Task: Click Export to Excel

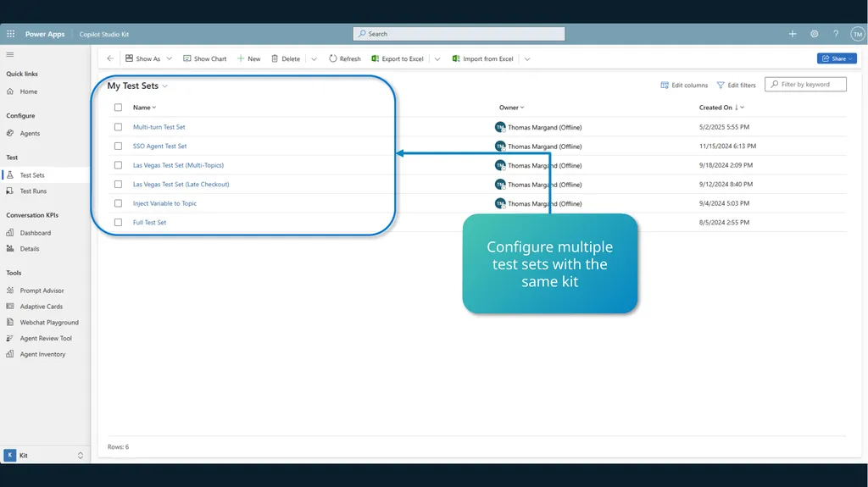Action: point(398,58)
